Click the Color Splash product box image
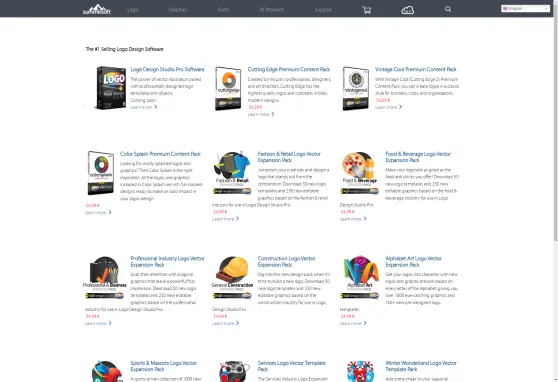This screenshot has width=558, height=382. point(101,173)
